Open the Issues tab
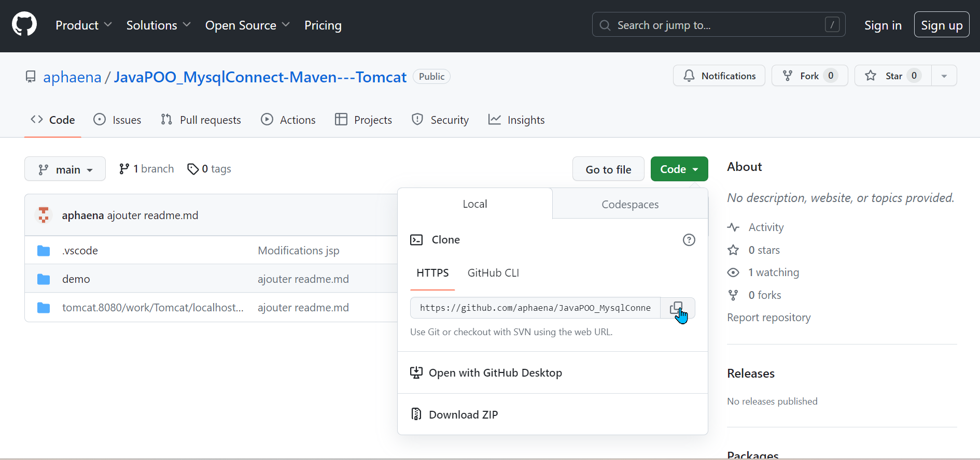Screen dimensions: 980x460 pos(118,120)
